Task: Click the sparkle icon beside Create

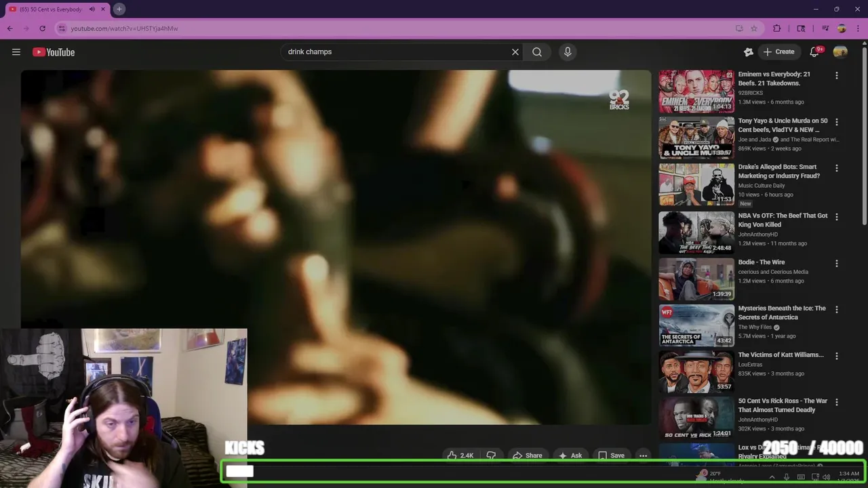Action: click(749, 52)
